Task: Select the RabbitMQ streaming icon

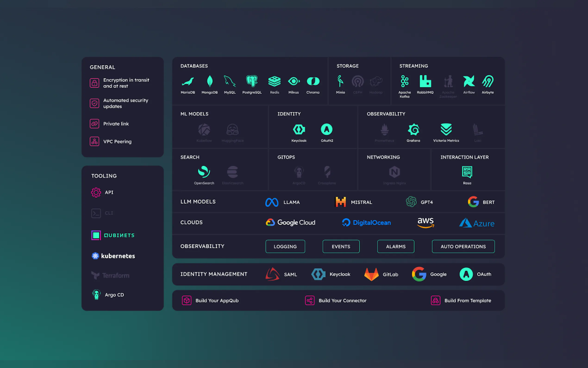Action: (x=425, y=81)
